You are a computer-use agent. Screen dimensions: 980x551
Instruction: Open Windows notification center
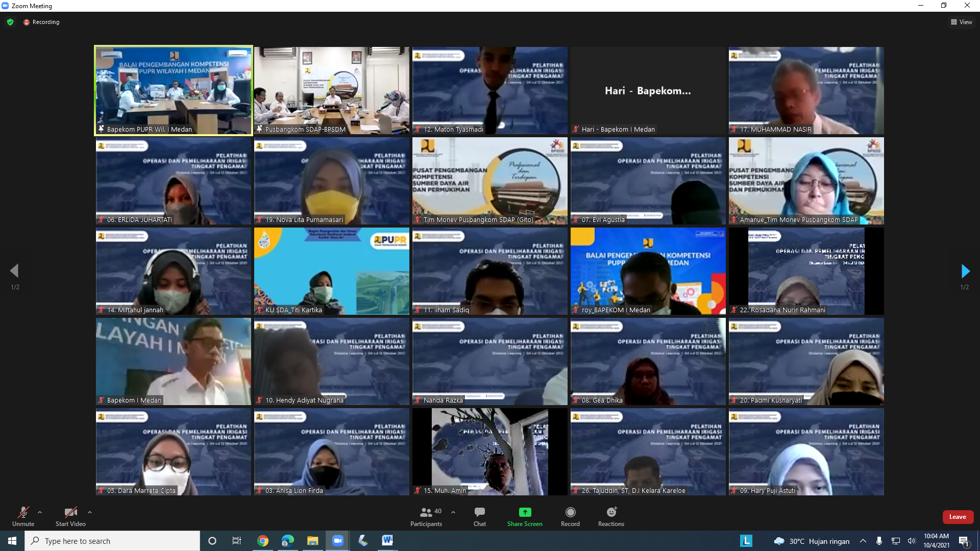[x=964, y=541]
